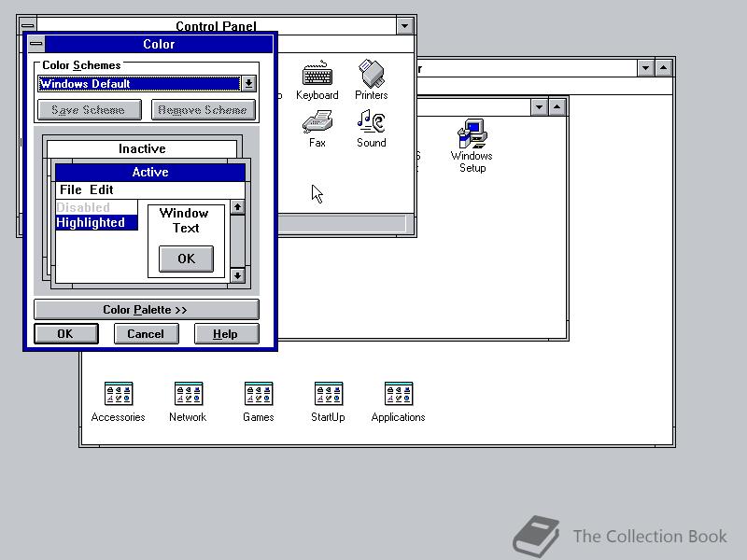The width and height of the screenshot is (747, 560).
Task: Select the StartUp program group icon
Action: (x=329, y=402)
